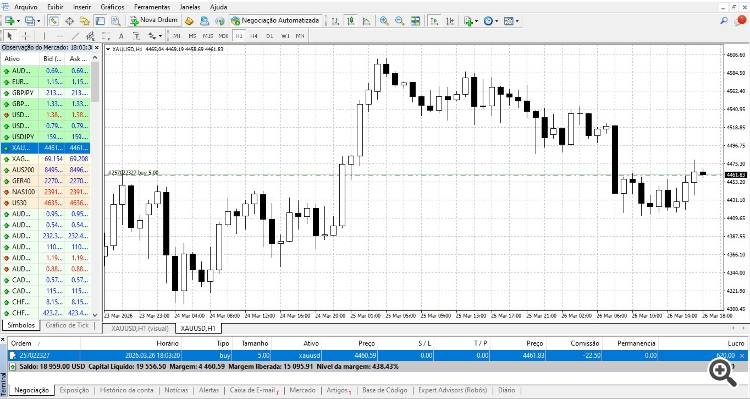Image resolution: width=750 pixels, height=399 pixels.
Task: Switch chart to bar chart mode
Action: coord(335,21)
